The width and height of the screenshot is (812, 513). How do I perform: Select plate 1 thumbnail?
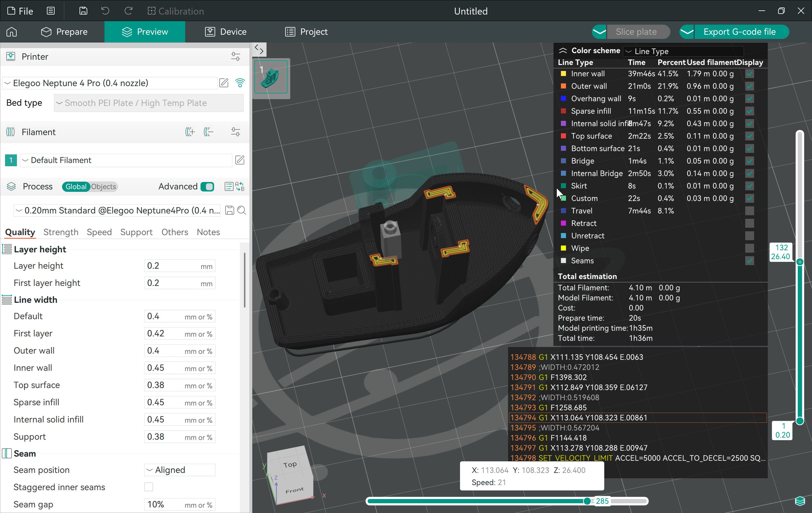click(271, 78)
